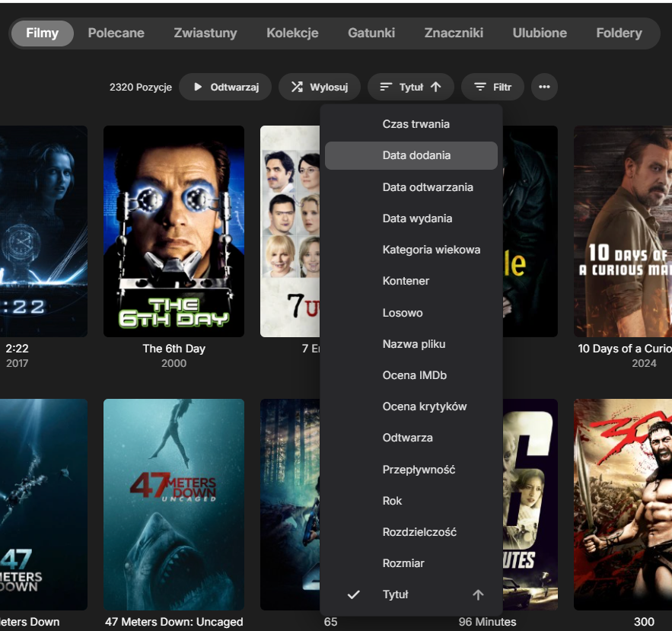672x631 pixels.
Task: Click the title text 47 Meters Down: Uncaged
Action: [174, 622]
